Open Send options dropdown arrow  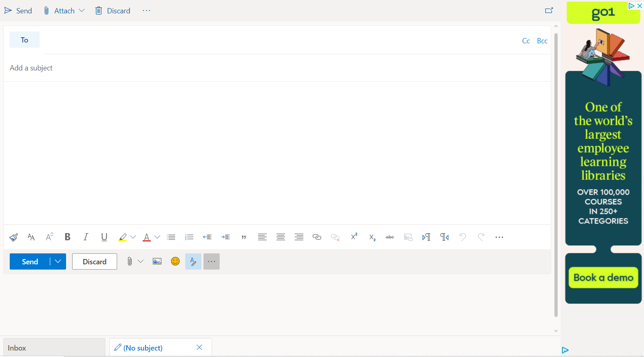[x=58, y=261]
